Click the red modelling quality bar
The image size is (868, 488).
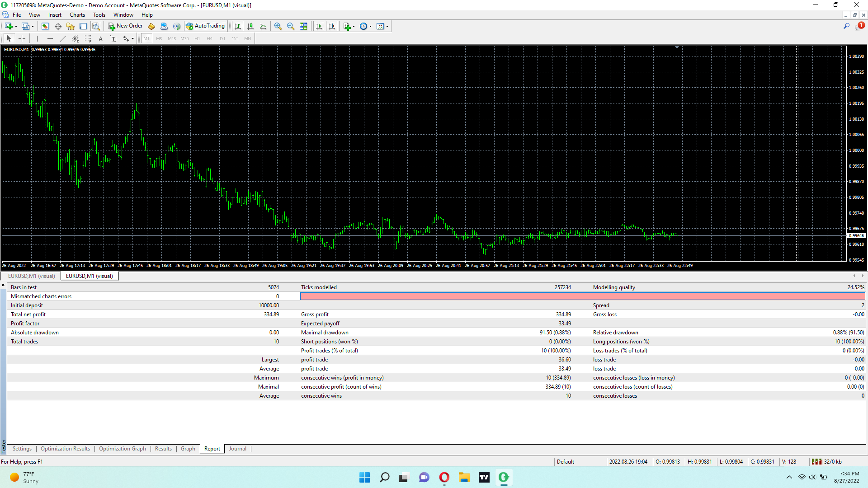coord(582,296)
